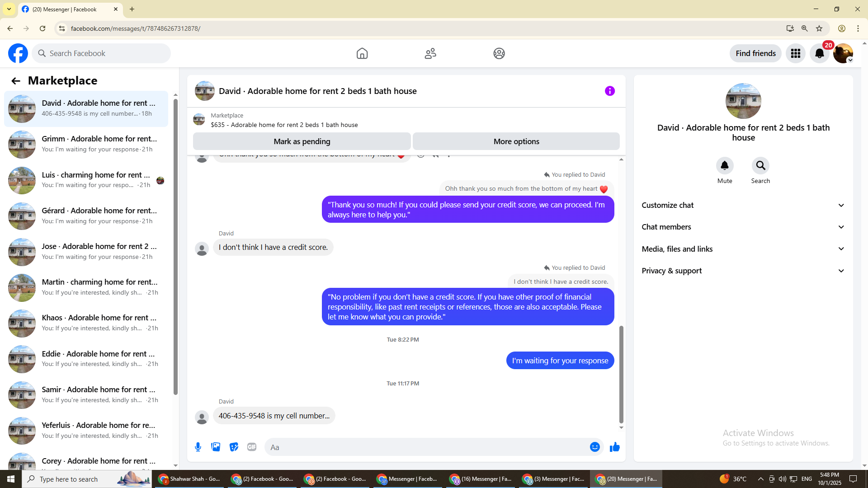
Task: Open the Grimm conversation
Action: (x=86, y=144)
